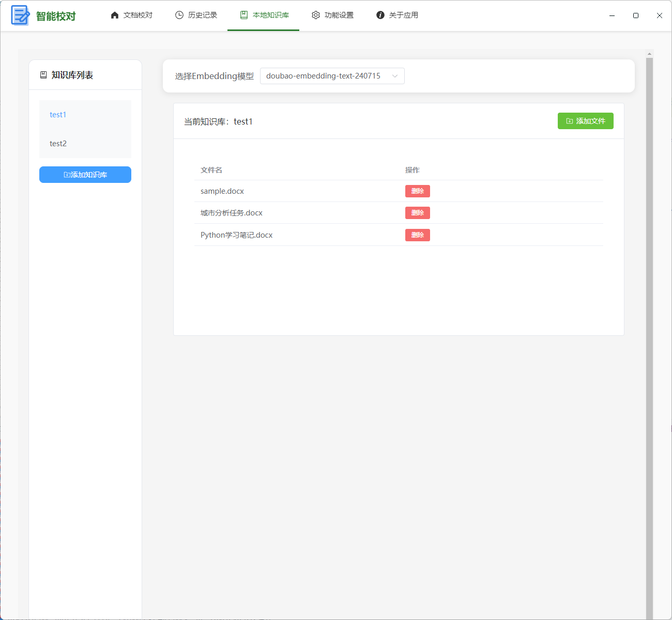This screenshot has height=620, width=672.
Task: Click the green 添加文件 button
Action: (x=586, y=121)
